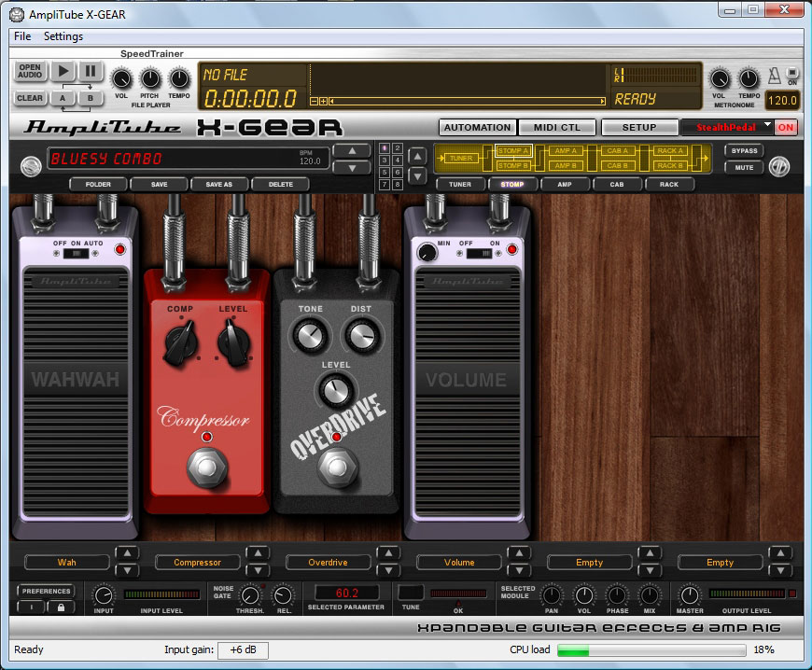The width and height of the screenshot is (812, 670).
Task: Click the selected module MIX knob
Action: point(650,595)
